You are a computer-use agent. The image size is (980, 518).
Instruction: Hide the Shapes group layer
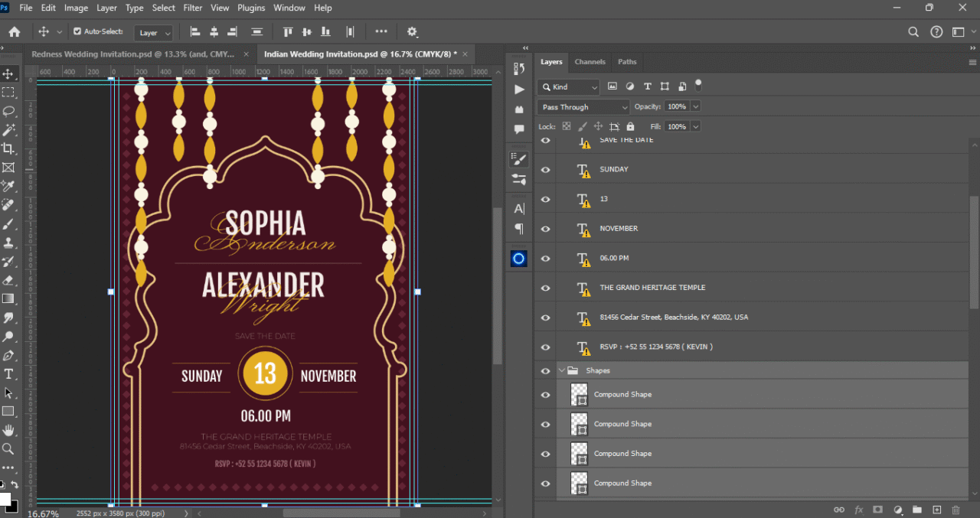[x=545, y=371]
